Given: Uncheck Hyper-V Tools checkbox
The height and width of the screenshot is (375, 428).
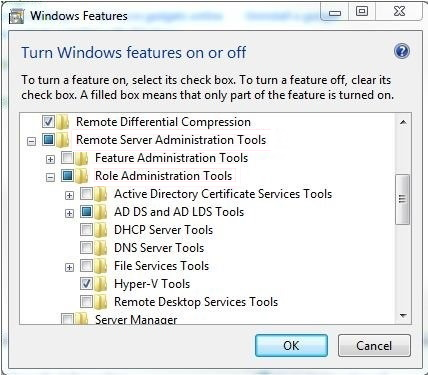Looking at the screenshot, I should pos(86,284).
